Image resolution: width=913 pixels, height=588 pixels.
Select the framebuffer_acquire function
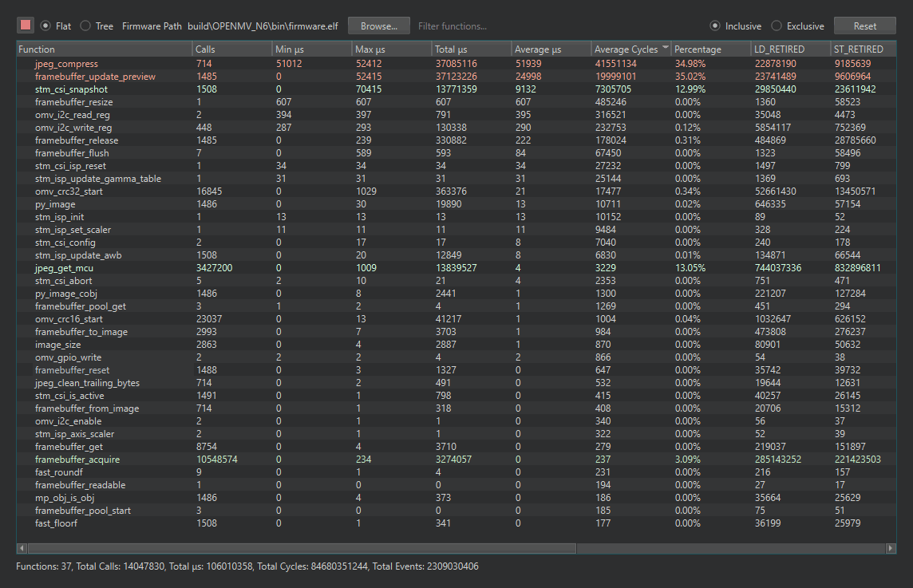click(x=457, y=460)
